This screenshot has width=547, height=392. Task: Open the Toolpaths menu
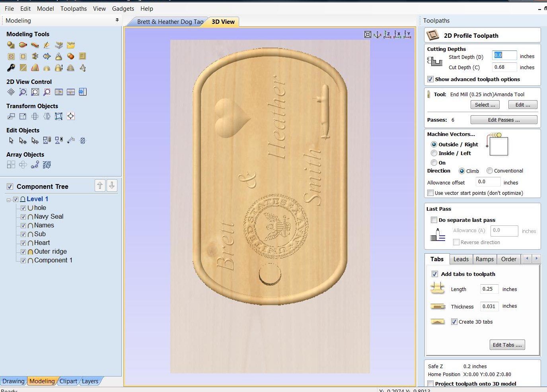tap(74, 8)
